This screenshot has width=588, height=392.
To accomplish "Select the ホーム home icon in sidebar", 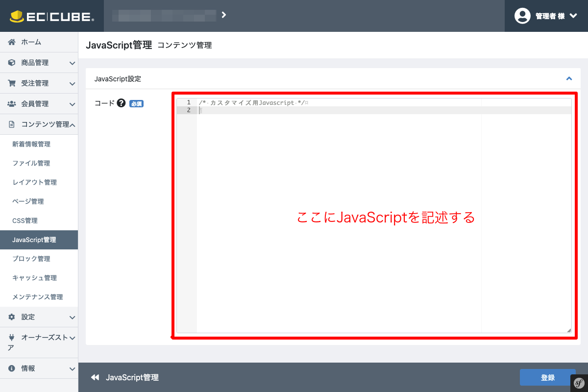I will (x=11, y=42).
